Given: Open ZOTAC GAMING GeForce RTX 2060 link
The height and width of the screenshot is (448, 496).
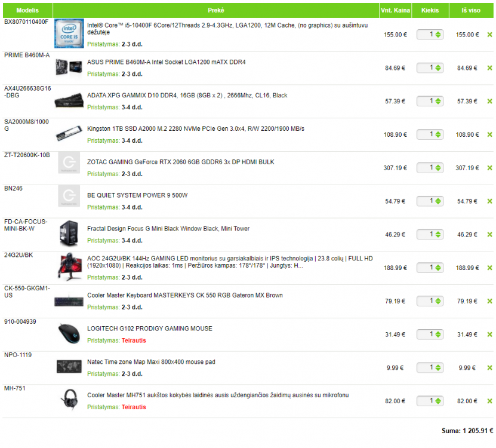Looking at the screenshot, I should (x=181, y=162).
